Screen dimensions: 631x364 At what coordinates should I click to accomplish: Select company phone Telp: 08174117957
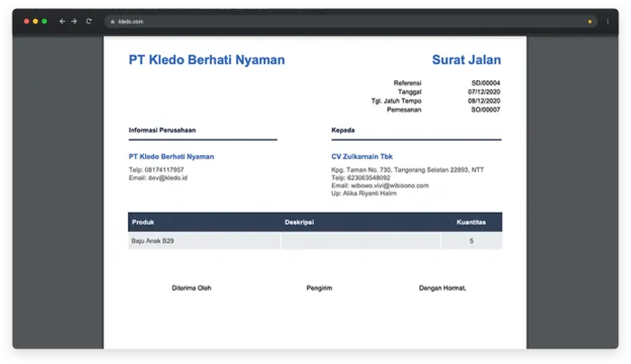[x=156, y=169]
